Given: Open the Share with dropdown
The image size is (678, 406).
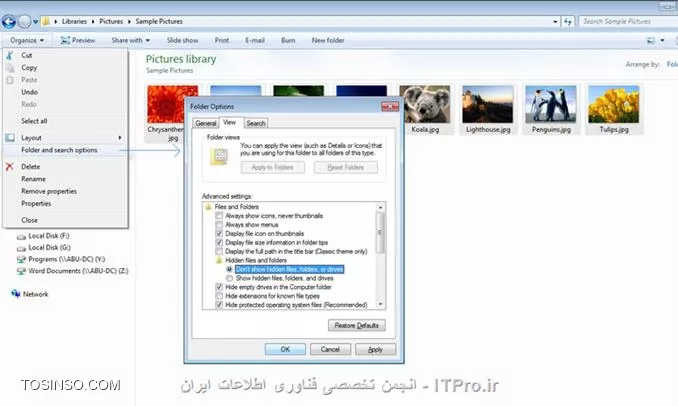Looking at the screenshot, I should [x=131, y=40].
